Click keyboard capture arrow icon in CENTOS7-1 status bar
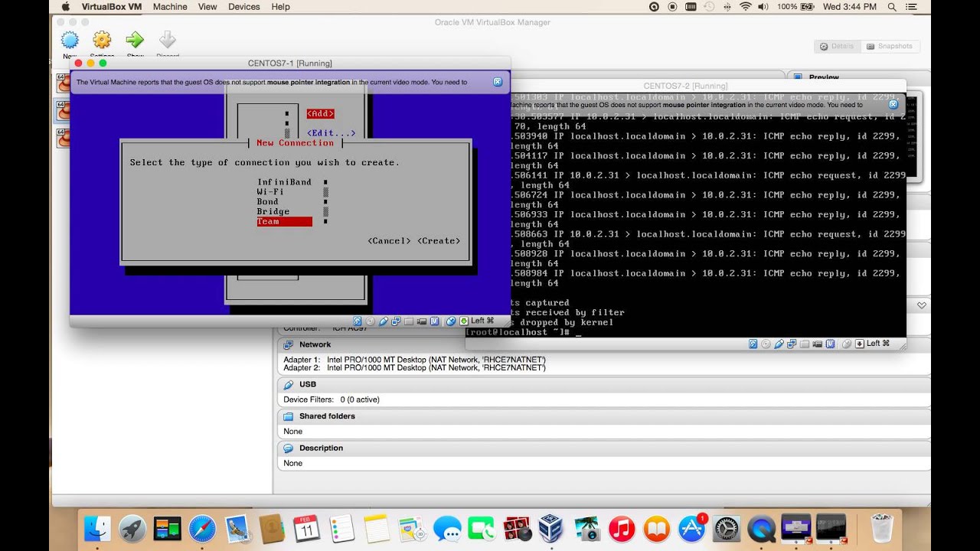The image size is (980, 551). click(464, 321)
